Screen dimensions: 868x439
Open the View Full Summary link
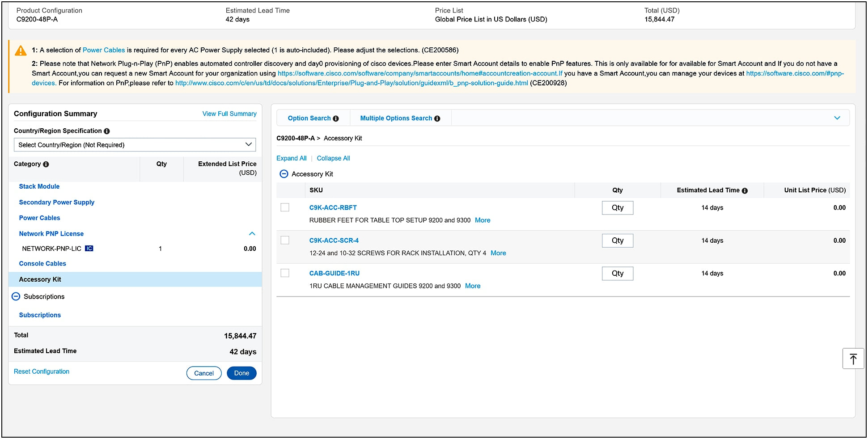pos(229,114)
